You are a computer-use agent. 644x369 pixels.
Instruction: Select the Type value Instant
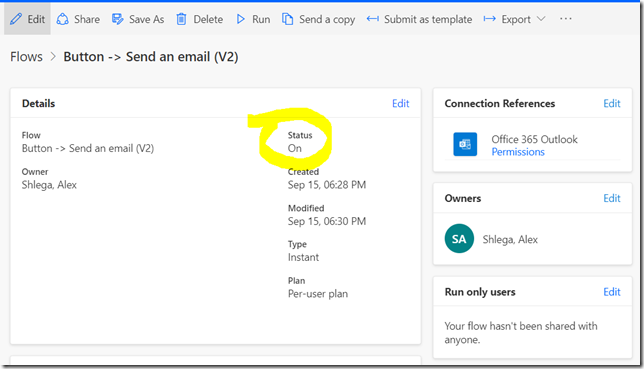pos(303,258)
